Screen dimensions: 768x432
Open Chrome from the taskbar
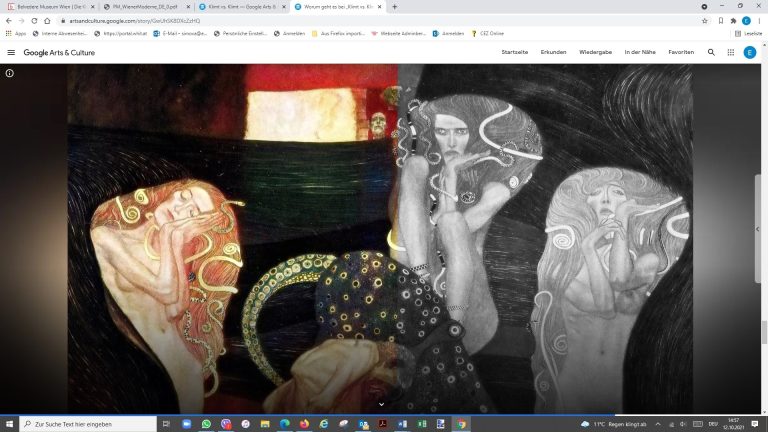click(x=461, y=424)
